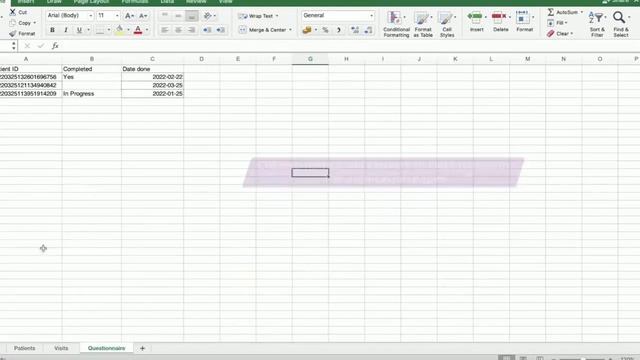This screenshot has width=640, height=360.
Task: Increase decimal places
Action: click(x=355, y=30)
